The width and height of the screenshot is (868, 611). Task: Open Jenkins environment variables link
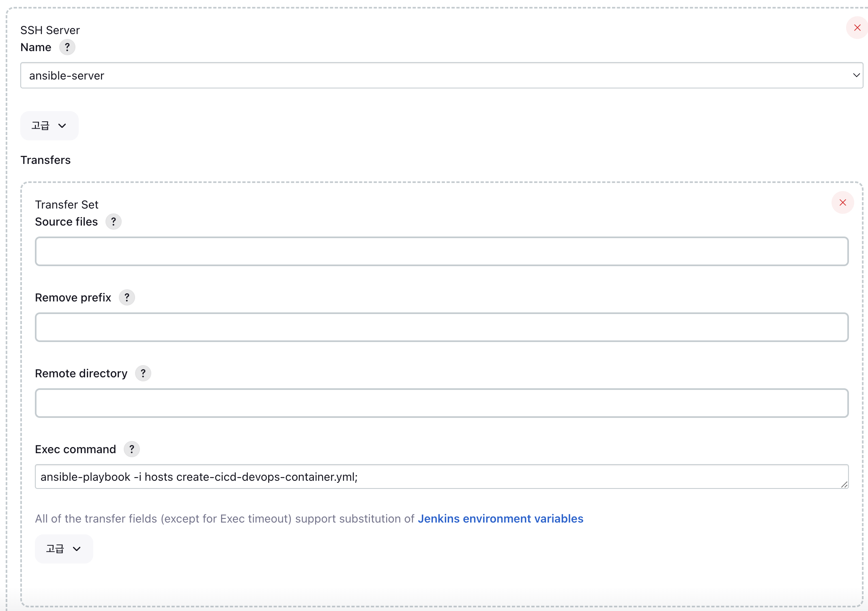pyautogui.click(x=500, y=519)
